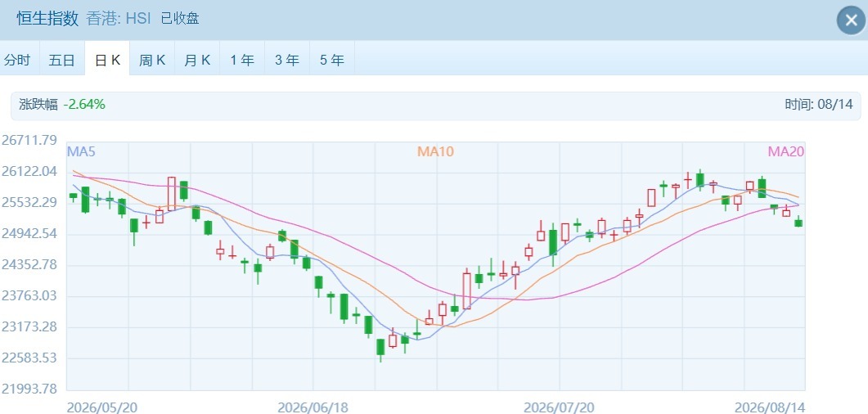Click the 22583.53 axis value
Viewport: 868px width, 414px height.
29,358
